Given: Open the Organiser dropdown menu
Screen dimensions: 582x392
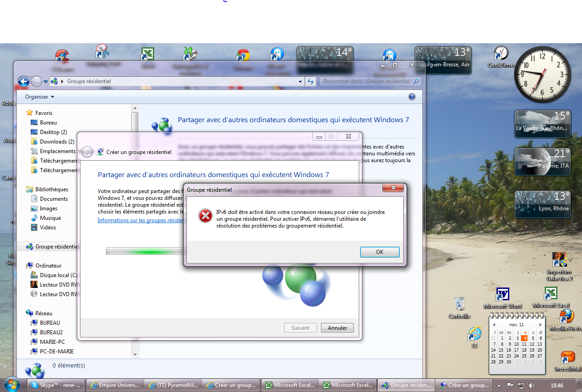Looking at the screenshot, I should click(40, 97).
